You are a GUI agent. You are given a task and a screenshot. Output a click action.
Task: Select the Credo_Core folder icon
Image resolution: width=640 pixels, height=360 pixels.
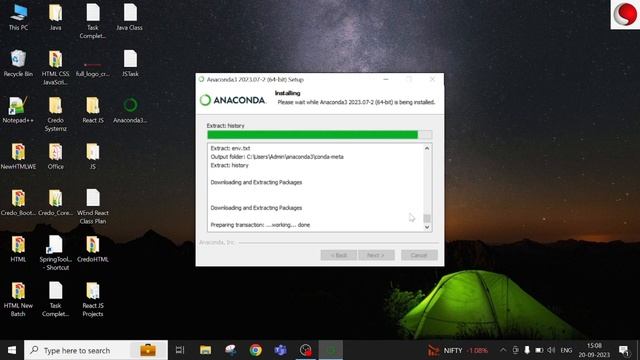coord(56,202)
